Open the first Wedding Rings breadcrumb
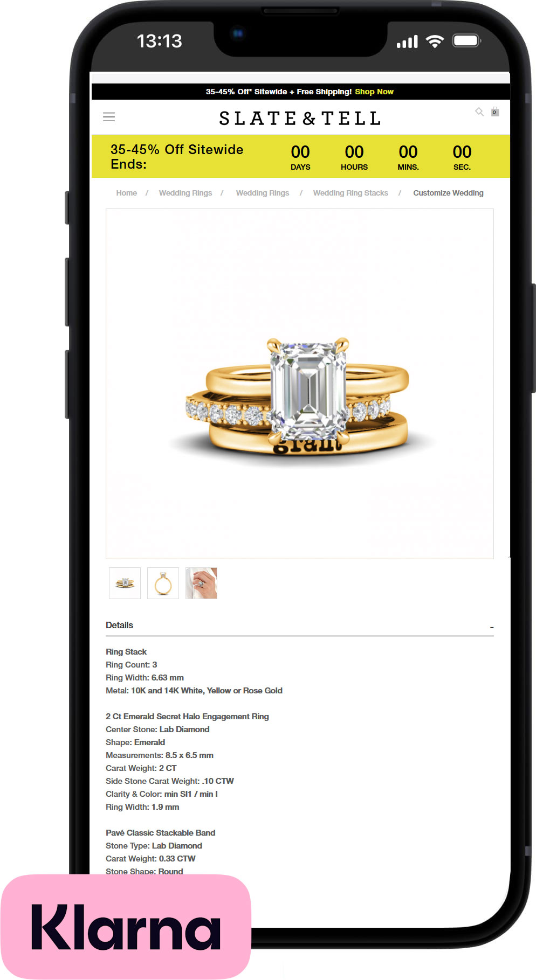The width and height of the screenshot is (536, 980). (x=185, y=193)
